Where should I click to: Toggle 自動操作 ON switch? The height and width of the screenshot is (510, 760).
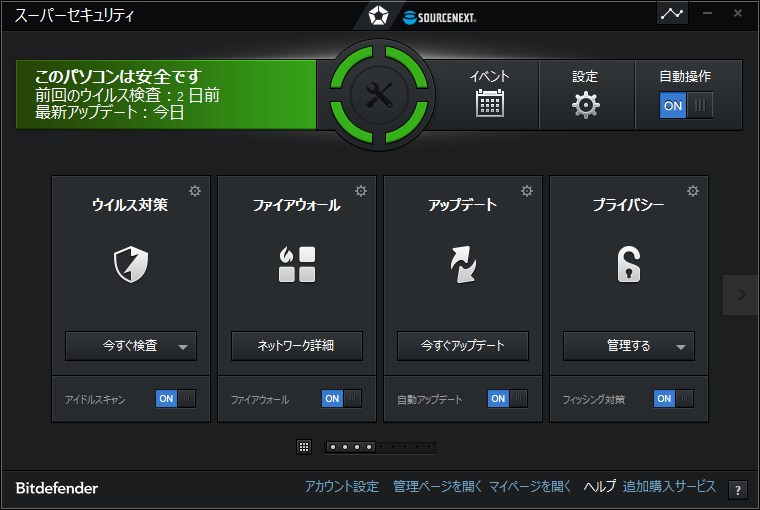(x=685, y=105)
